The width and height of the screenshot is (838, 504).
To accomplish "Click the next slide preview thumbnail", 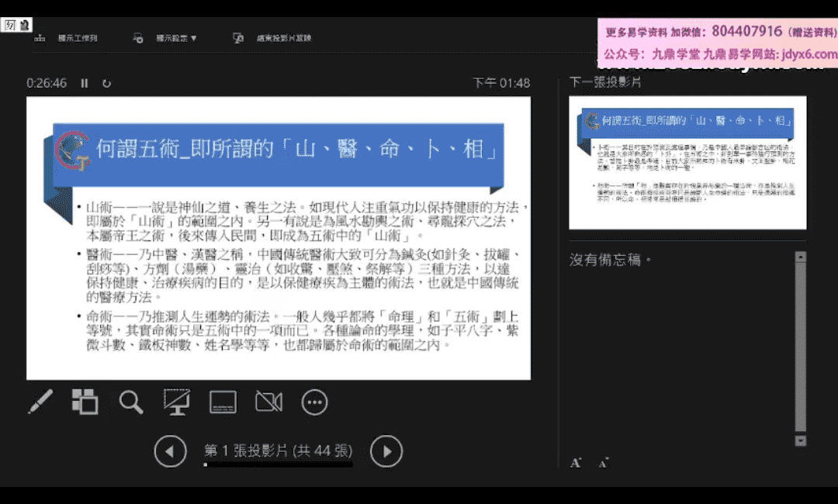I will pyautogui.click(x=687, y=163).
